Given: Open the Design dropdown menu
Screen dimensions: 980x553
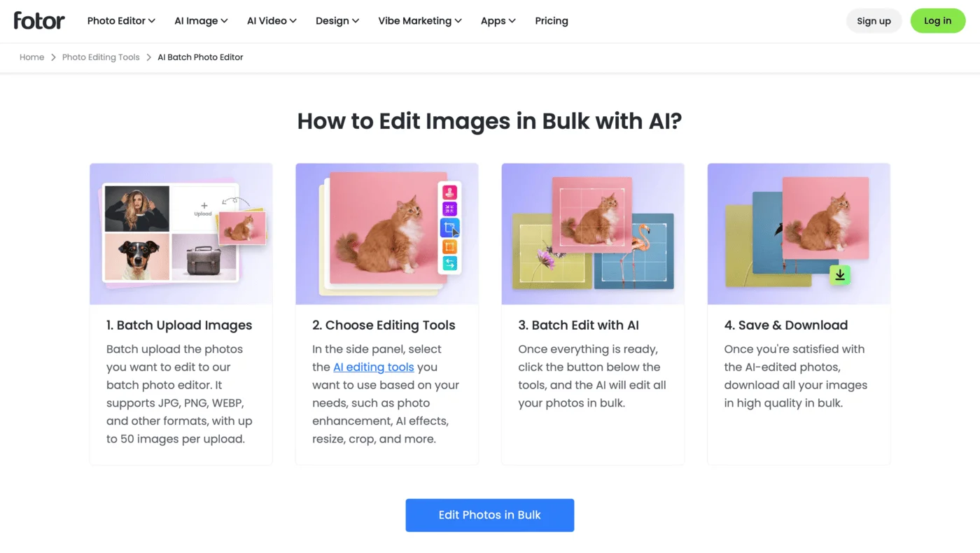Looking at the screenshot, I should click(337, 21).
